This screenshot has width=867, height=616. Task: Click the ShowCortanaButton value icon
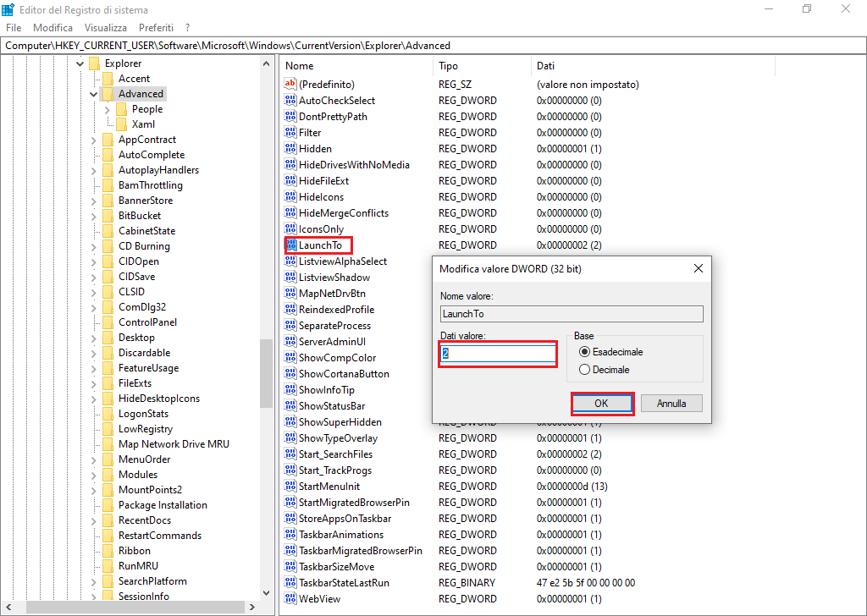[x=288, y=373]
